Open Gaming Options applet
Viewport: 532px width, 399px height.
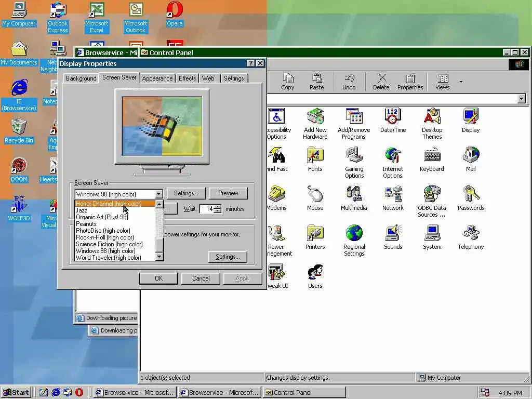(x=354, y=163)
